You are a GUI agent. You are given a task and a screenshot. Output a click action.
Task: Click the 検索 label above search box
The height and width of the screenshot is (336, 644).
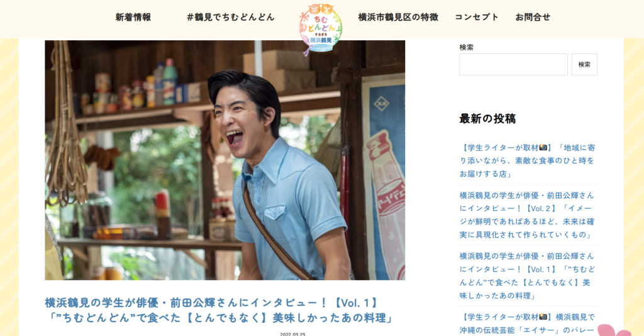click(466, 48)
